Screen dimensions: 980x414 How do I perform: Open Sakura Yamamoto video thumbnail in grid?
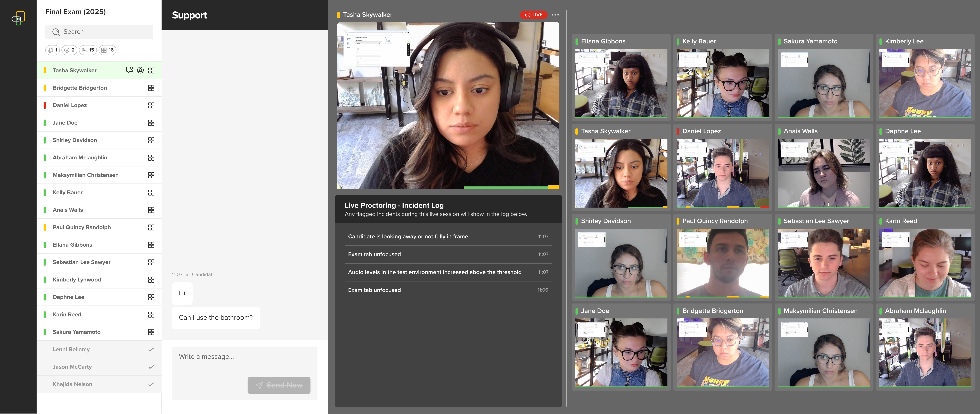[824, 83]
